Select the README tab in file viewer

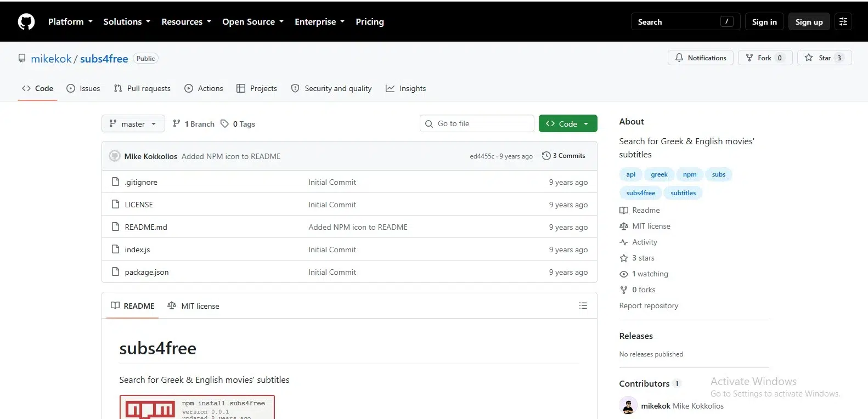tap(133, 305)
